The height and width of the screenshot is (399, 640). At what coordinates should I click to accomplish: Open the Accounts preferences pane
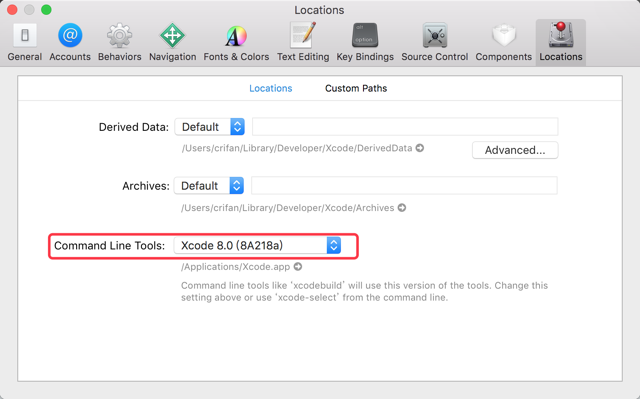pyautogui.click(x=70, y=42)
